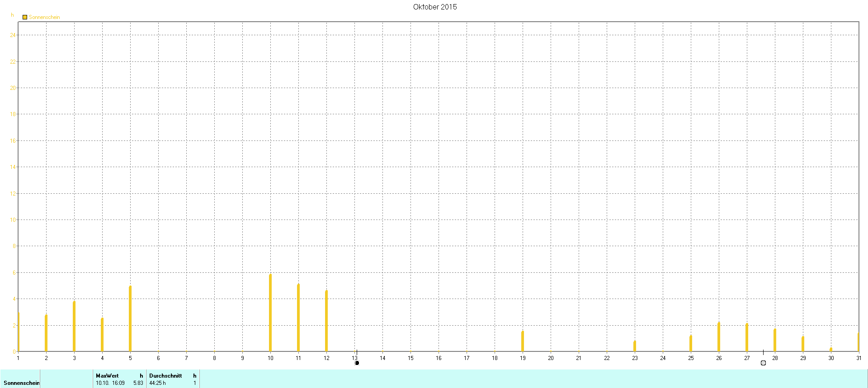Select the 44:25 h average value cell
The width and height of the screenshot is (868, 388).
(x=157, y=383)
